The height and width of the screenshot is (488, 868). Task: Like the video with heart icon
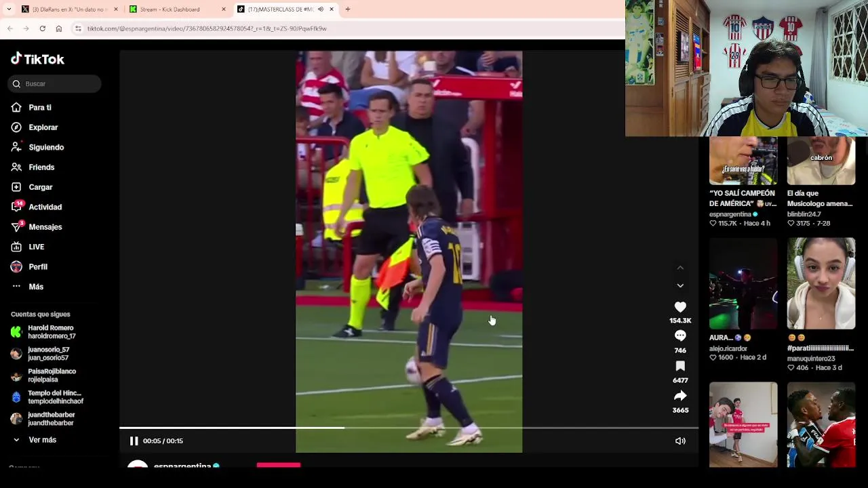point(680,307)
